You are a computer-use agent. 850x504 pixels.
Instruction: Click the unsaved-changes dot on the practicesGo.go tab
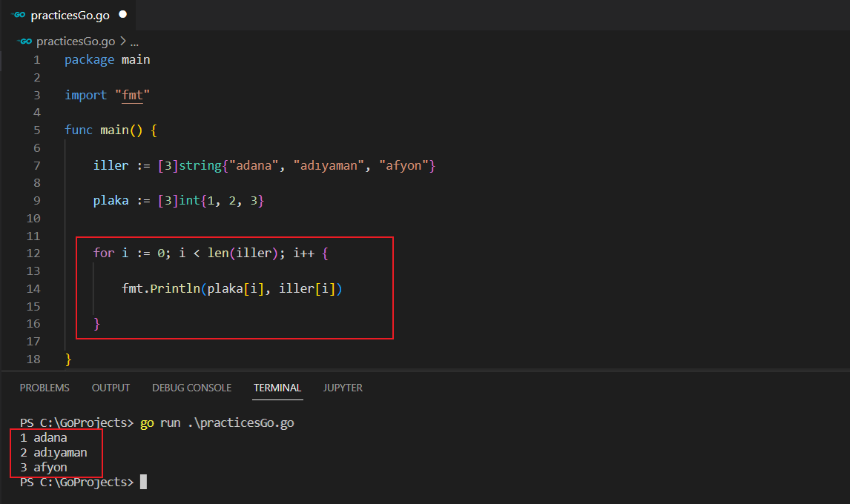(122, 14)
